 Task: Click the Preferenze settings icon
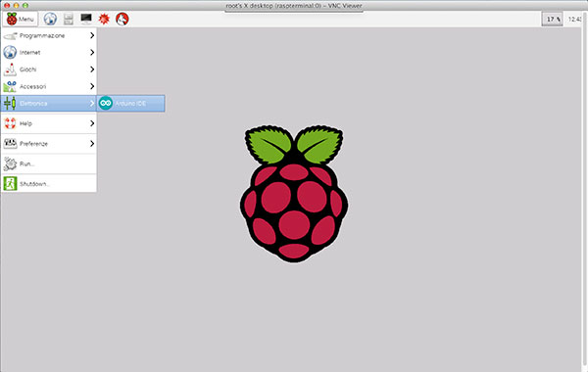[x=10, y=144]
